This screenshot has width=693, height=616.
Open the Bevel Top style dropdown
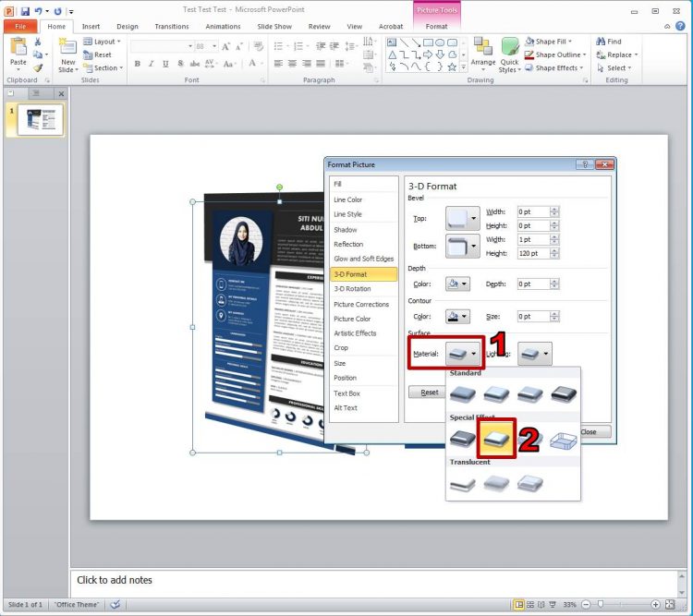point(463,219)
